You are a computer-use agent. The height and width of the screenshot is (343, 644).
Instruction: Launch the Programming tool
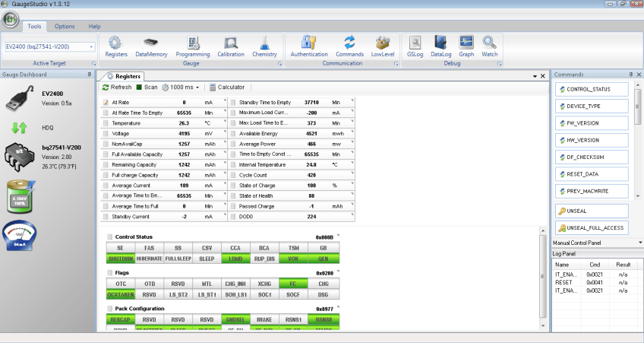(192, 46)
